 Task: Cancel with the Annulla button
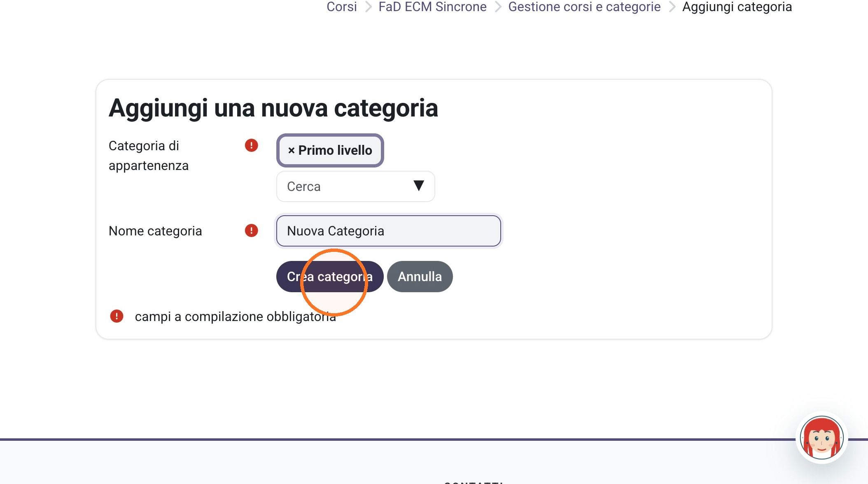click(x=420, y=277)
